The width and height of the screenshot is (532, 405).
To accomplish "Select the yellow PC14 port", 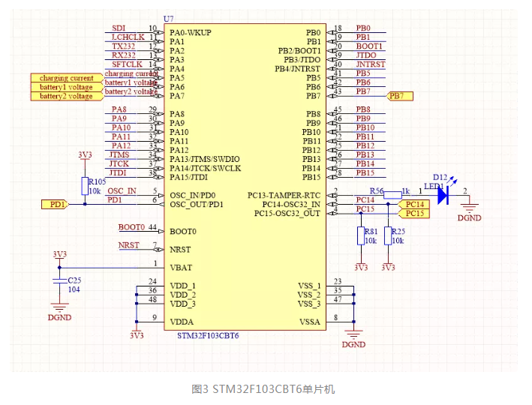I will tap(413, 205).
